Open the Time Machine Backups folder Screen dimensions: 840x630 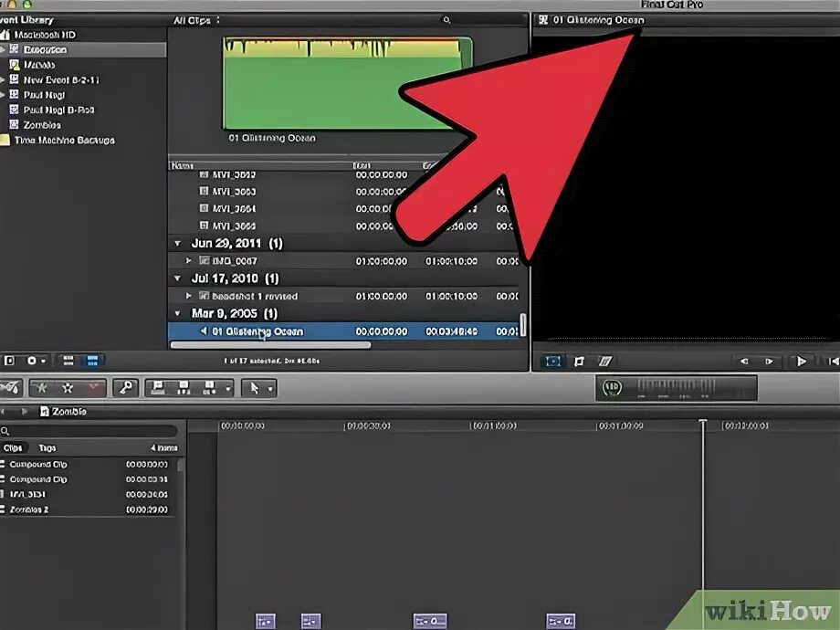(x=64, y=141)
